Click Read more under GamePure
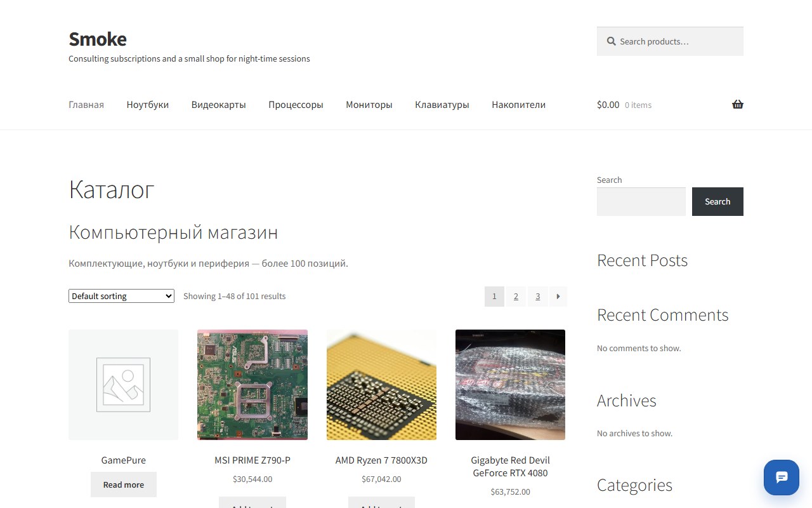Image resolution: width=812 pixels, height=508 pixels. pos(124,485)
